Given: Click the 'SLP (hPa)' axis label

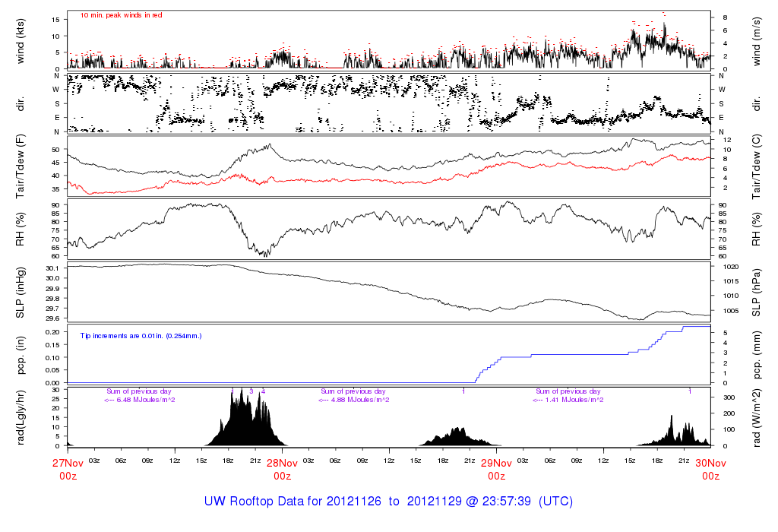Looking at the screenshot, I should pos(756,293).
